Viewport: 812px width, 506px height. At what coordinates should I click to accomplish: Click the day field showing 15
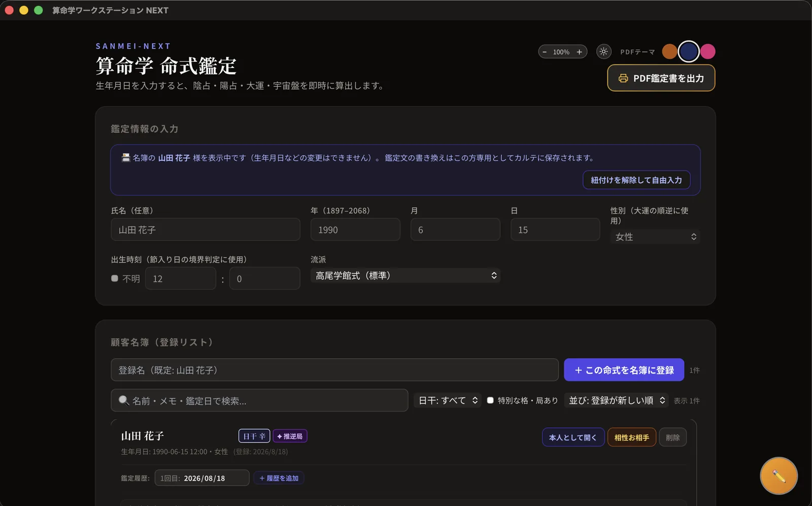coord(555,230)
